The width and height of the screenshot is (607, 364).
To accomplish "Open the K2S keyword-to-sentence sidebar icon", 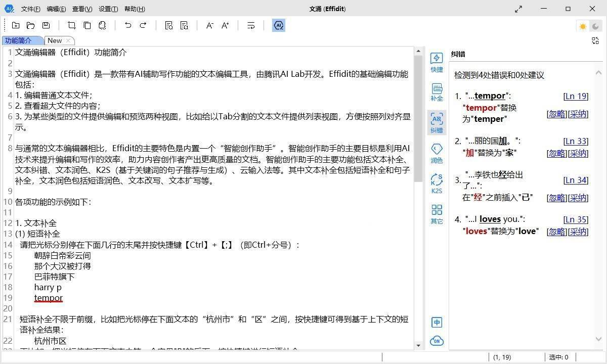I will pos(437,184).
